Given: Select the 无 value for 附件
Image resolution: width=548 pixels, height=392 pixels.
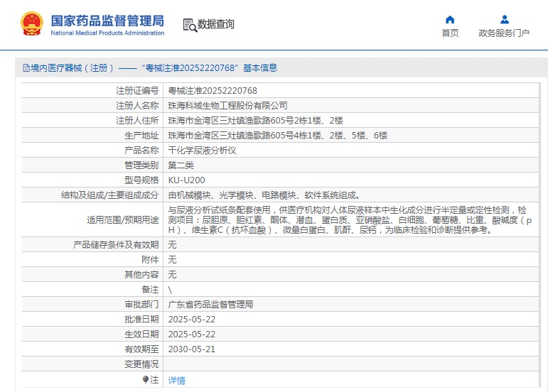Looking at the screenshot, I should coord(172,260).
